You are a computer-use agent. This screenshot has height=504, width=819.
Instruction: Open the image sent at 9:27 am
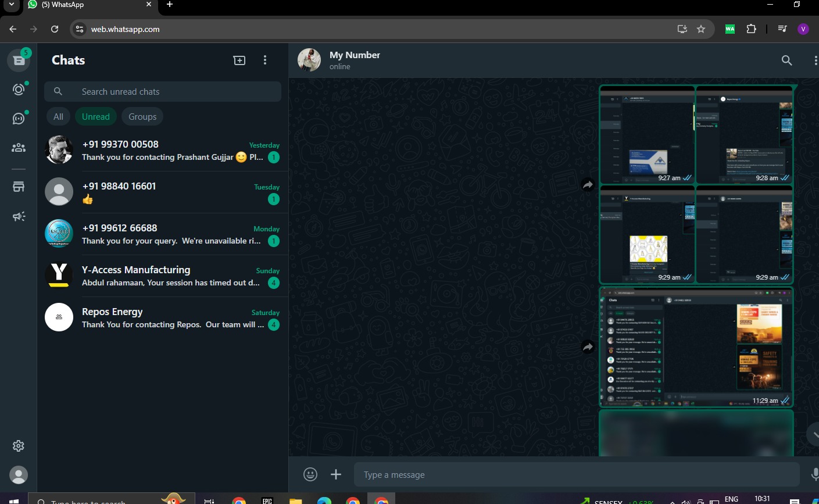click(x=648, y=135)
